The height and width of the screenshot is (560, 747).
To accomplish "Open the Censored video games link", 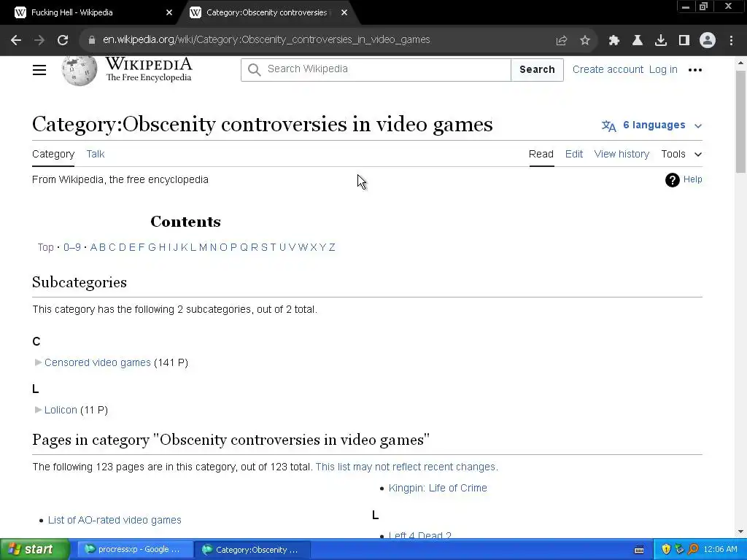I will coord(98,363).
